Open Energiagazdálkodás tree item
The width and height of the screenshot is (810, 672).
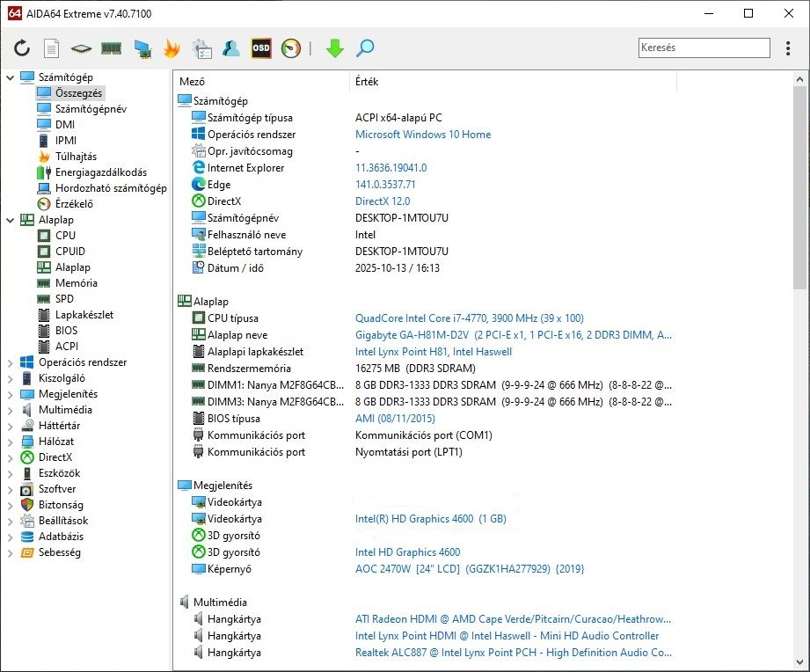click(101, 172)
